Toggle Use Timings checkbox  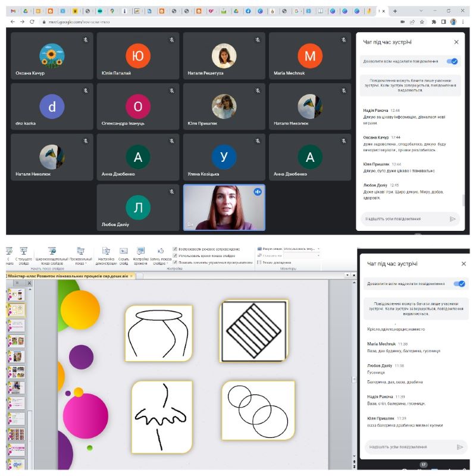click(175, 256)
